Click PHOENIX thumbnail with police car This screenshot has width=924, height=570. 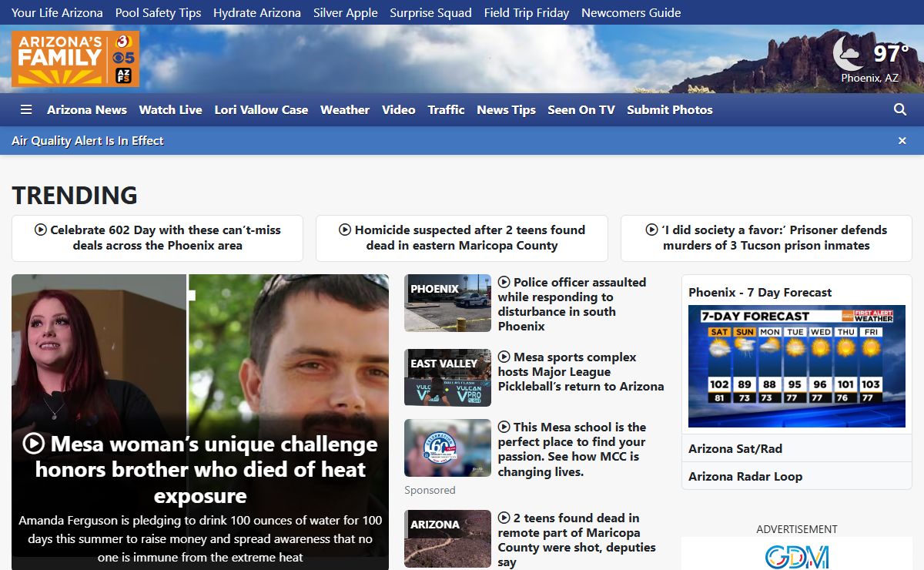click(447, 303)
